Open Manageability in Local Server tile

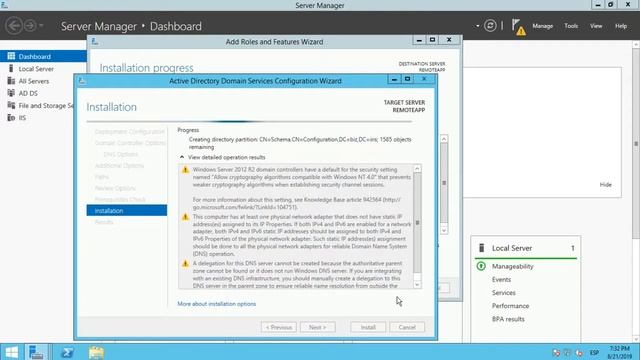[x=513, y=266]
